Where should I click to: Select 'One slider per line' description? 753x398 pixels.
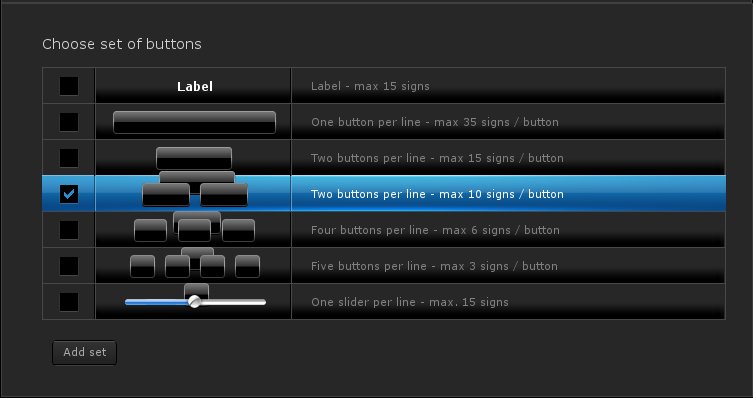point(410,302)
